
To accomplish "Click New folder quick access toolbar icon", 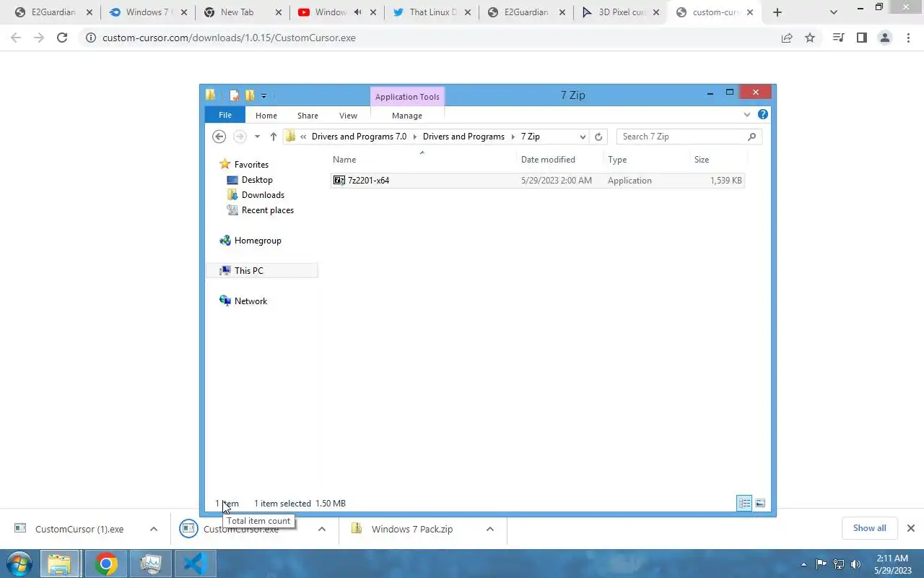I will coord(250,95).
